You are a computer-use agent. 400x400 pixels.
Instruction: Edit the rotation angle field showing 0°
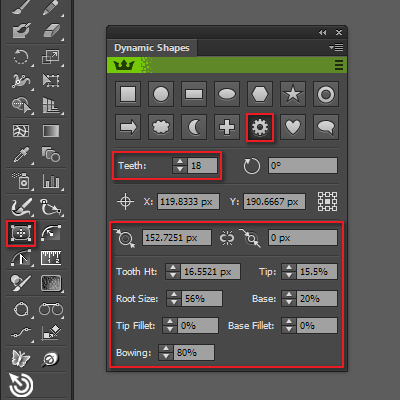303,165
